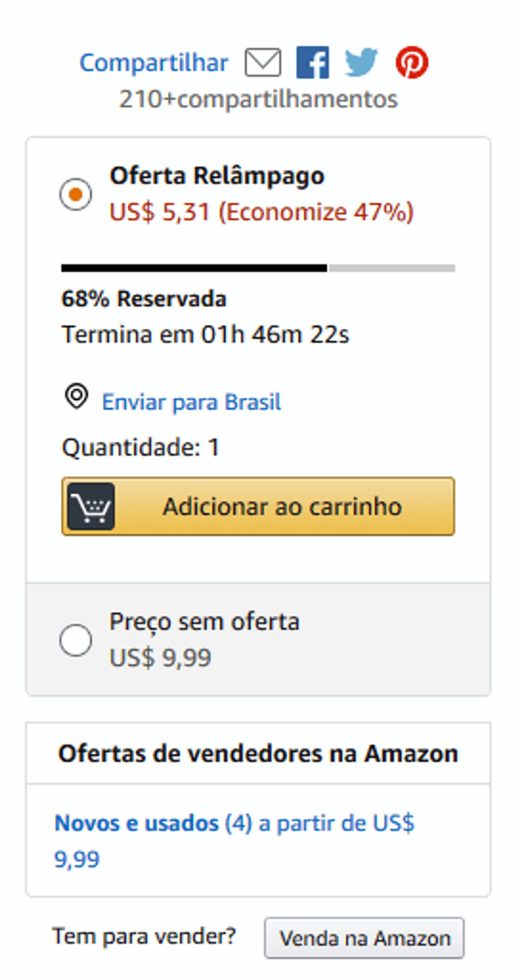Click the Compartilhar link
This screenshot has height=980, width=520.
(x=154, y=62)
